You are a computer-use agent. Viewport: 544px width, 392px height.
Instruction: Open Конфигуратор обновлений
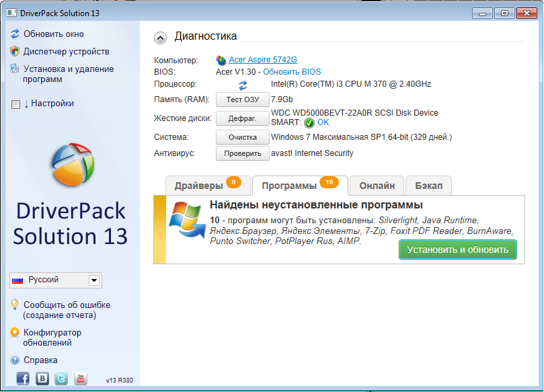click(x=52, y=337)
